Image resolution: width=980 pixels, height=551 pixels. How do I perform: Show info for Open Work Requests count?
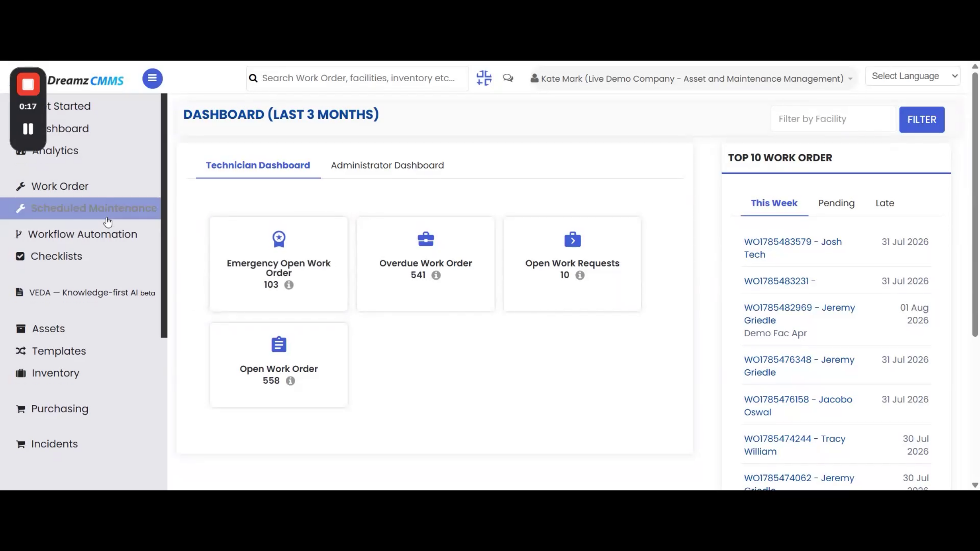(x=580, y=275)
